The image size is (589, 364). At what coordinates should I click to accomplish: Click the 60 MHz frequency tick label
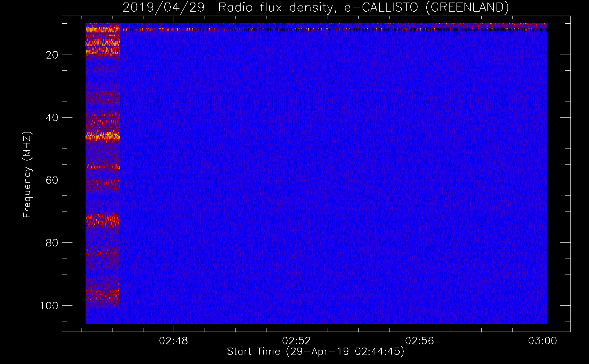(x=52, y=180)
